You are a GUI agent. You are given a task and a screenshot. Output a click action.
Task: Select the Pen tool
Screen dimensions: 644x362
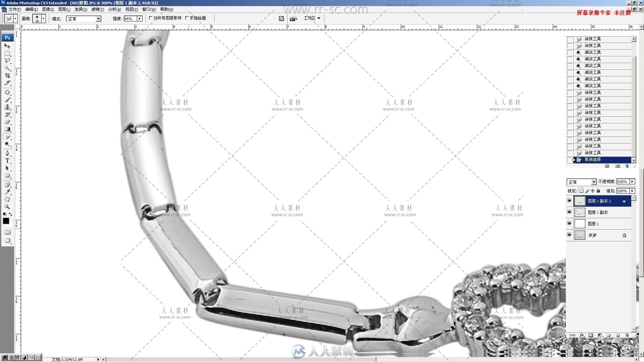[7, 153]
